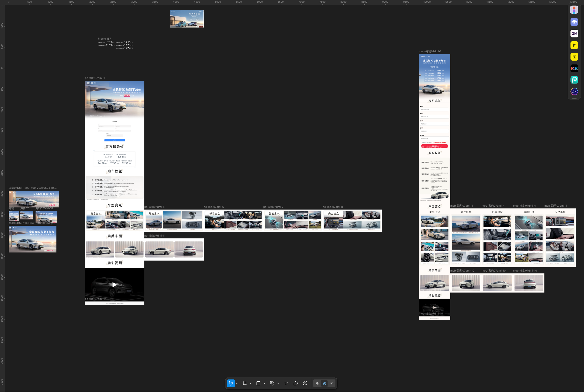Open the Pen tool options dropdown

coord(278,384)
